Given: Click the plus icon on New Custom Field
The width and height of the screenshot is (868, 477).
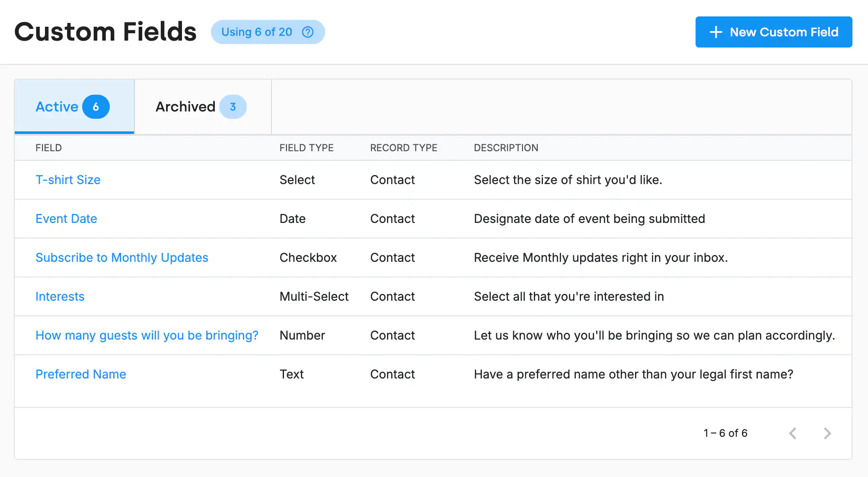Looking at the screenshot, I should click(x=716, y=32).
